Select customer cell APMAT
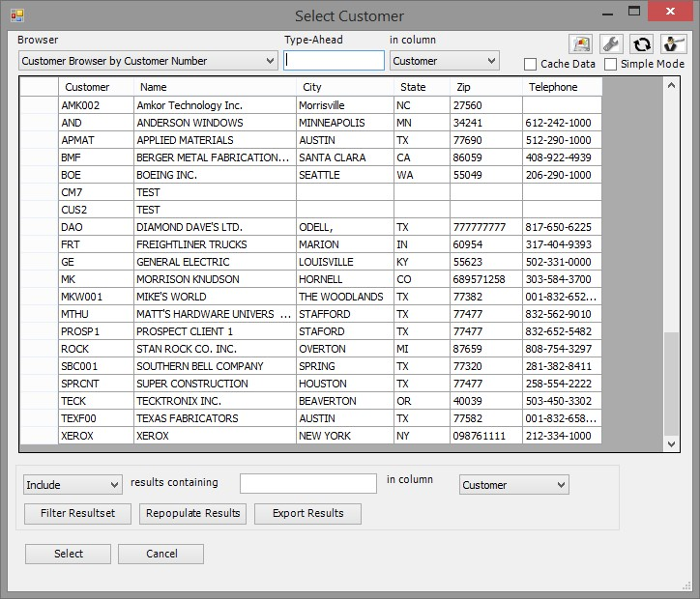700x599 pixels. click(96, 140)
